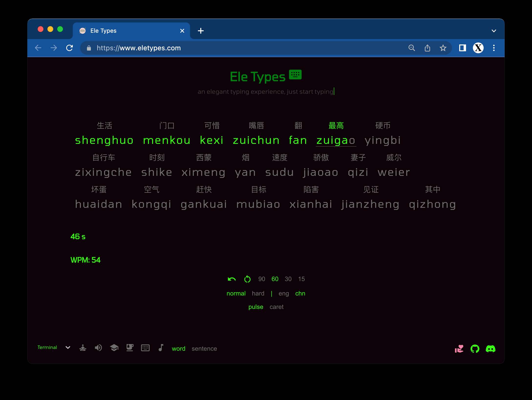This screenshot has width=532, height=400.
Task: Click the word weier
Action: [x=394, y=172]
